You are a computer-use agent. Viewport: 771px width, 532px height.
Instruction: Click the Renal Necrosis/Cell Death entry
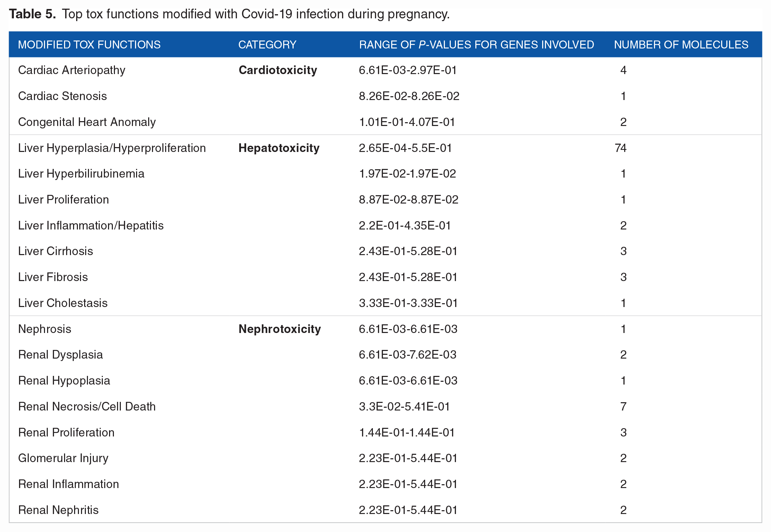coord(87,407)
